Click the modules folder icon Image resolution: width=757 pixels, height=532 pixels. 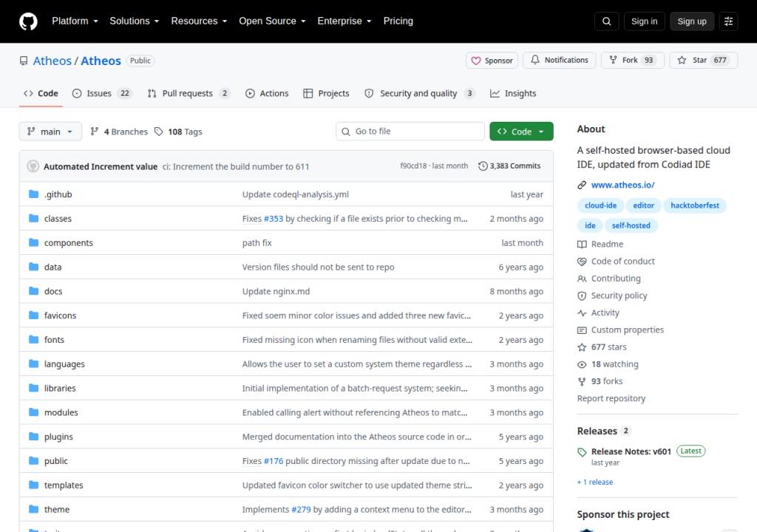tap(33, 412)
